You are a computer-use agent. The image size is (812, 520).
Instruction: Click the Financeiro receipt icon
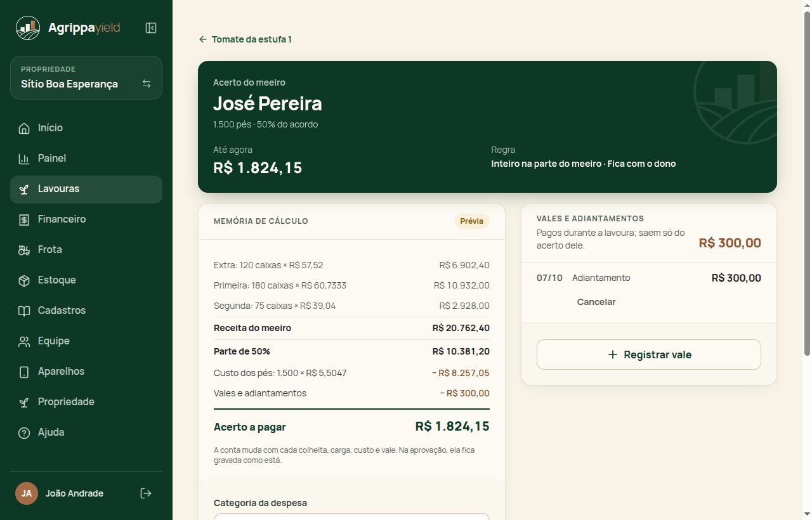tap(24, 219)
